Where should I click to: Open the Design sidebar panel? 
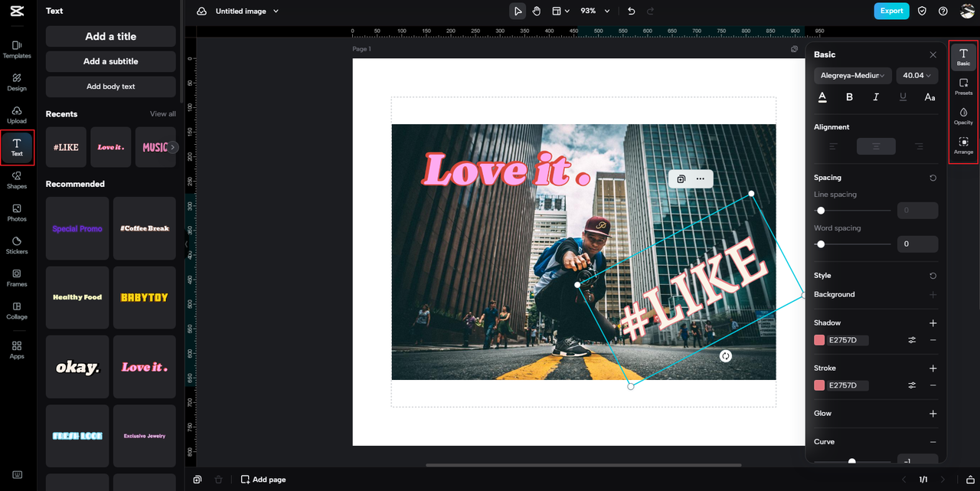click(17, 83)
